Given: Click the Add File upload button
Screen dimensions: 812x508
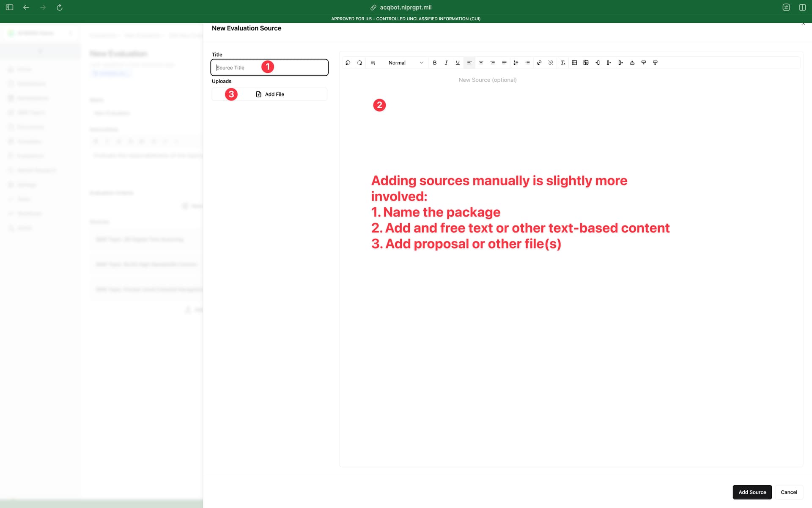Looking at the screenshot, I should [x=269, y=94].
